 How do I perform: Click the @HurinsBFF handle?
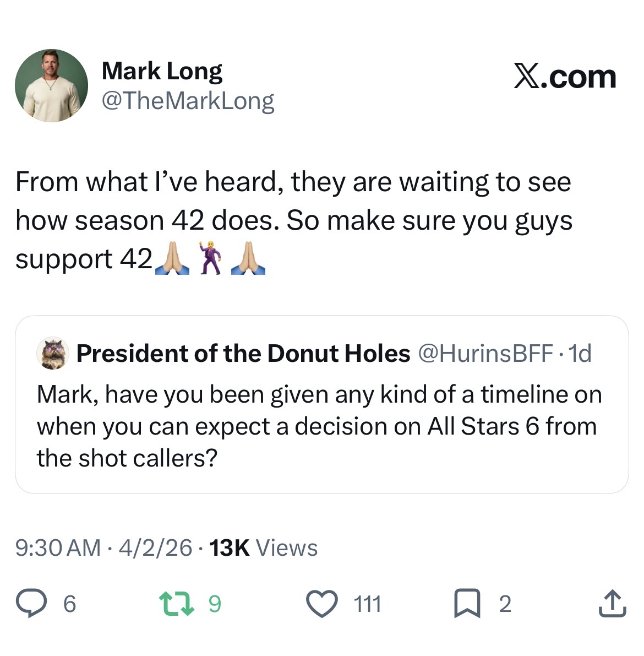click(485, 354)
